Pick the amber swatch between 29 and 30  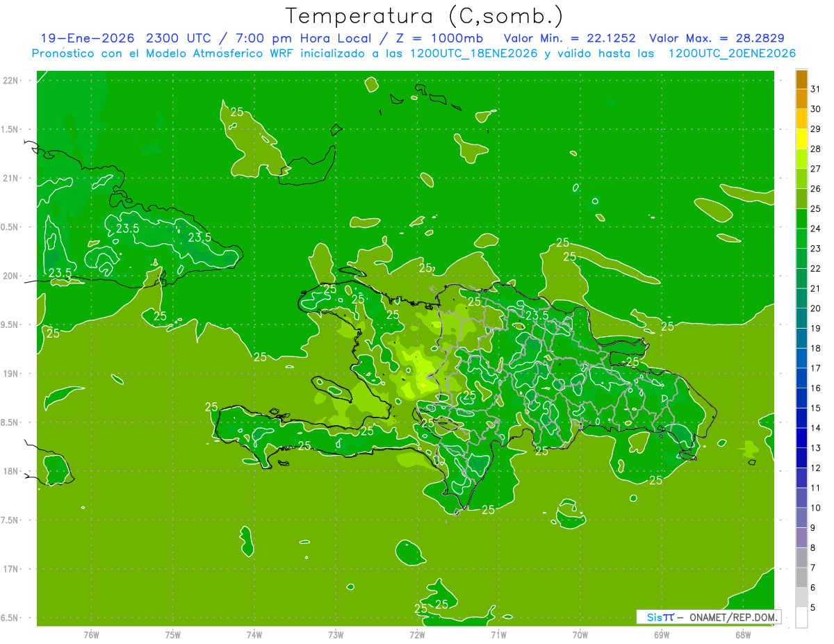pyautogui.click(x=801, y=119)
